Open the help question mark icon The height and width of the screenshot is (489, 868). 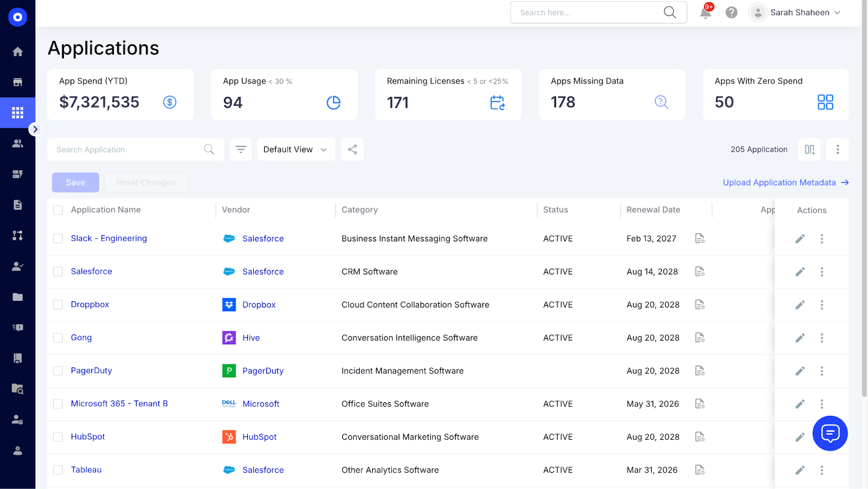(731, 12)
